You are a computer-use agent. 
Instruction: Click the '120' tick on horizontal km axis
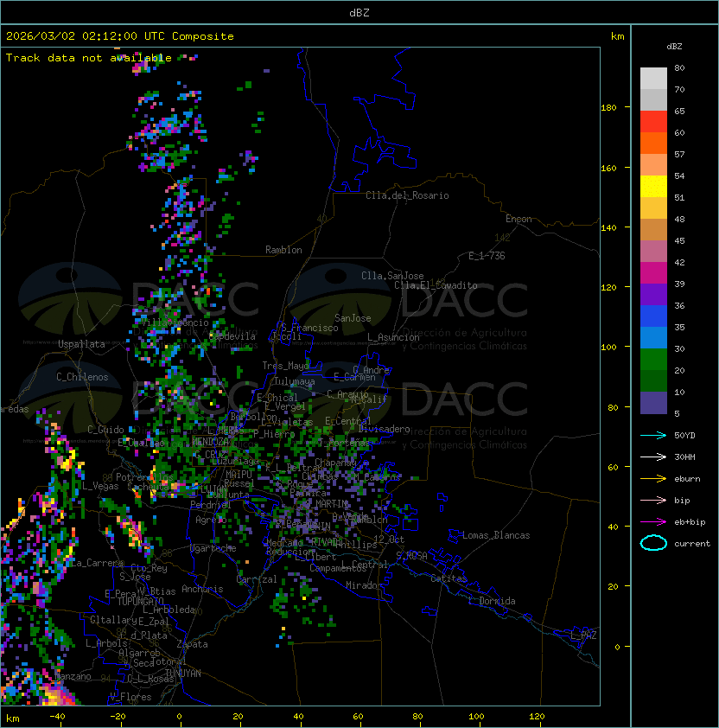pyautogui.click(x=537, y=717)
